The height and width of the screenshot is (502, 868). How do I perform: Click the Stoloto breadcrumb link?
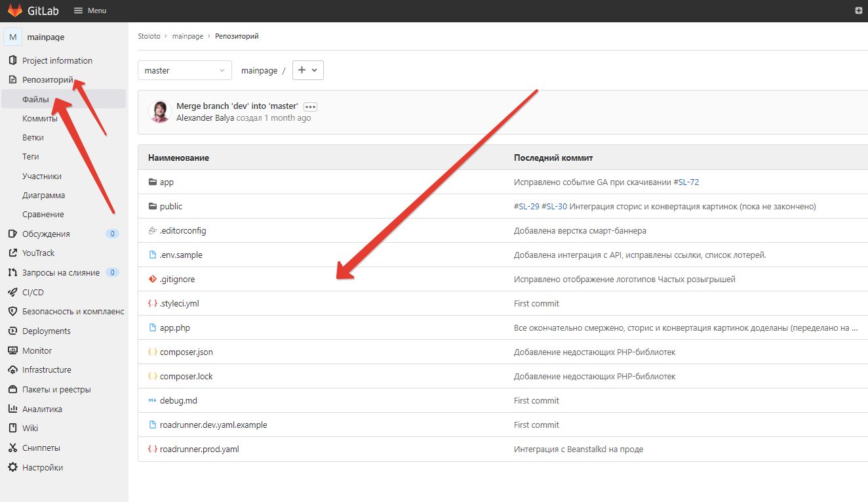click(149, 36)
